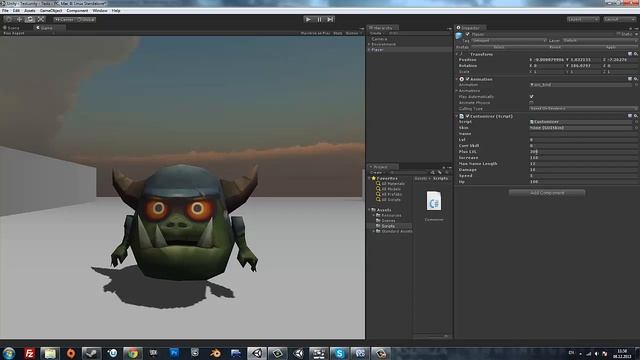640x360 pixels.
Task: Select the Rotate tool
Action: (x=30, y=19)
